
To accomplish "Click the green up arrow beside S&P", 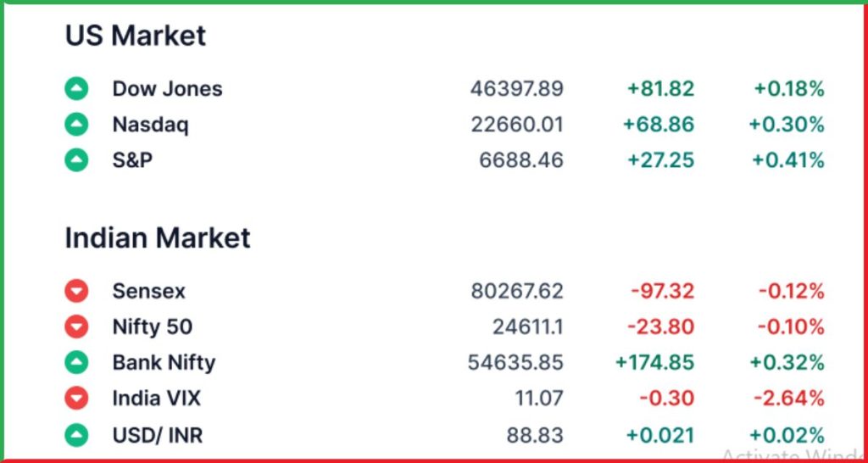I will click(76, 159).
